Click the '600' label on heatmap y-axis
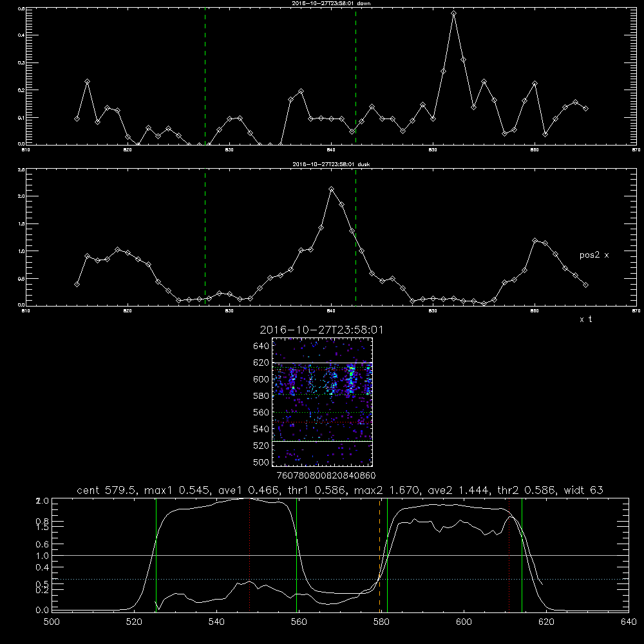 pyautogui.click(x=261, y=379)
